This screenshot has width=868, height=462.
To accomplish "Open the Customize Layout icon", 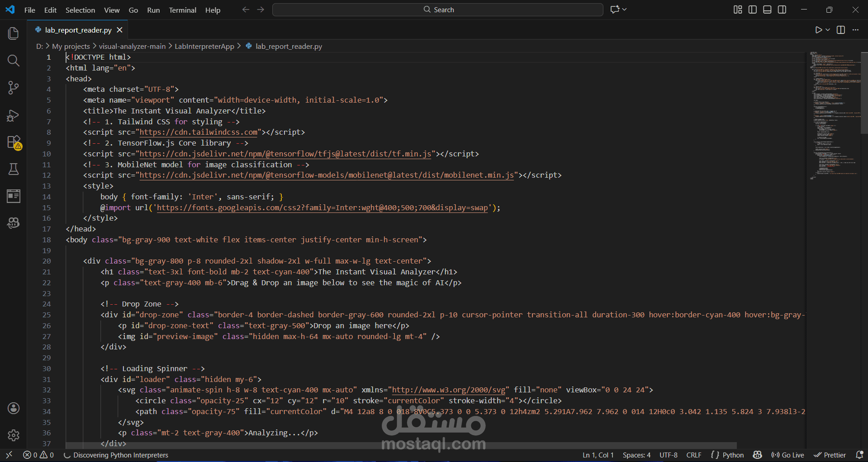I will (738, 9).
